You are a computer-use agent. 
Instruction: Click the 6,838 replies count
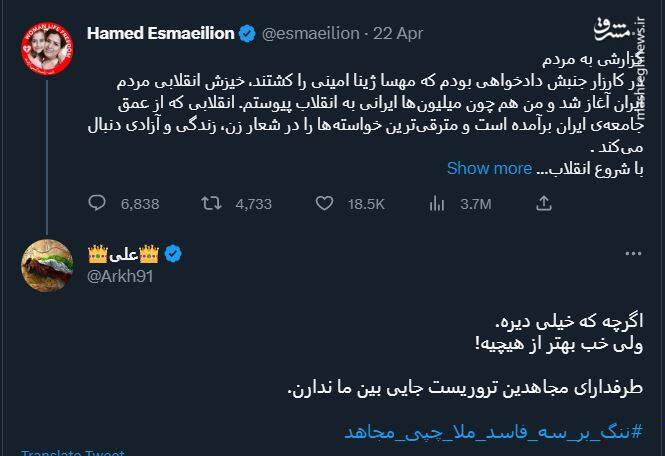(140, 203)
